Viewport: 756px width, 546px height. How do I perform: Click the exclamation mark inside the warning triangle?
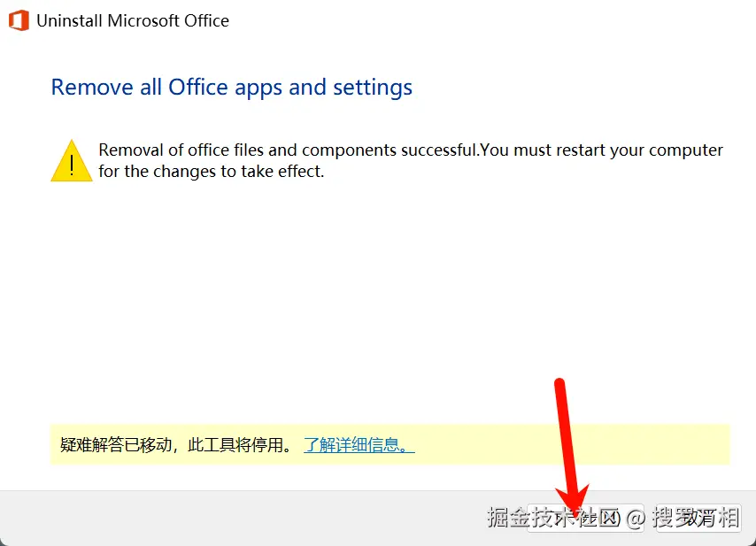pyautogui.click(x=72, y=165)
